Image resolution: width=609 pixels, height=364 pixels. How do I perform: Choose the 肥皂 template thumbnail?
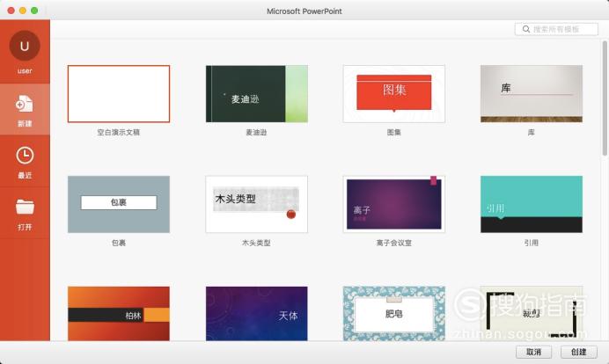pos(394,314)
